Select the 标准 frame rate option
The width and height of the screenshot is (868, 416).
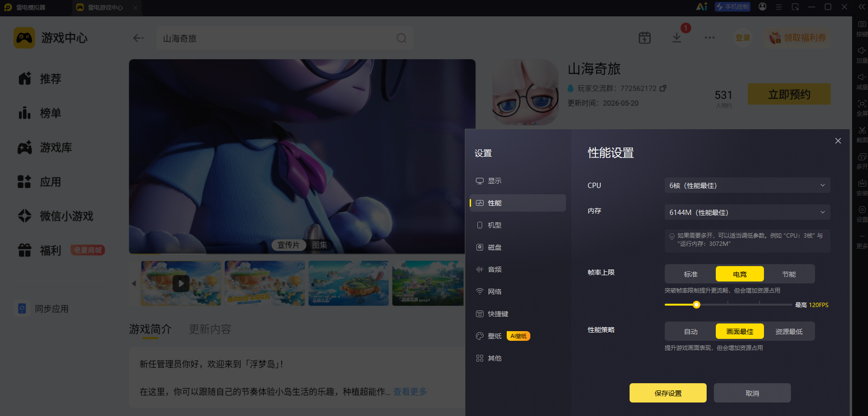(691, 274)
